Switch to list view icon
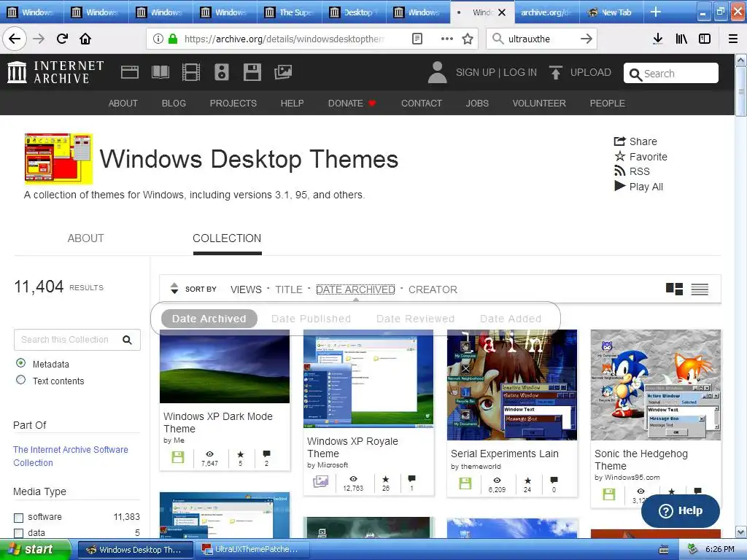Screen dimensions: 747x560 point(700,289)
